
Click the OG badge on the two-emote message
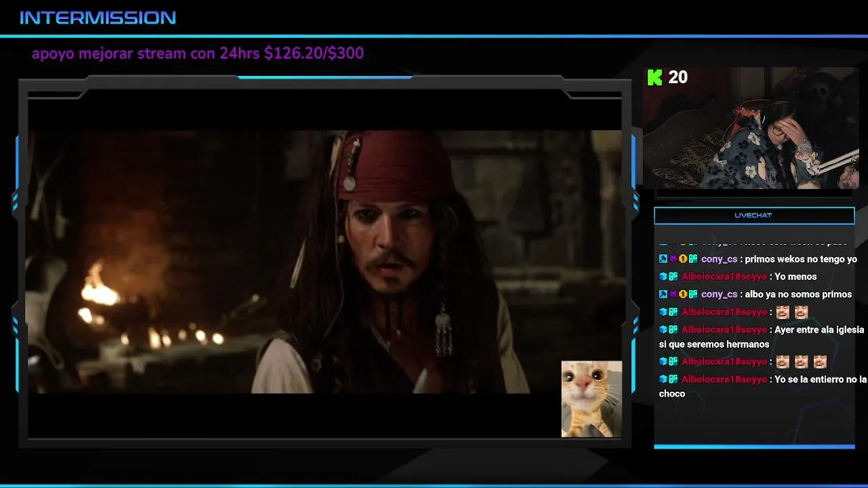point(673,312)
